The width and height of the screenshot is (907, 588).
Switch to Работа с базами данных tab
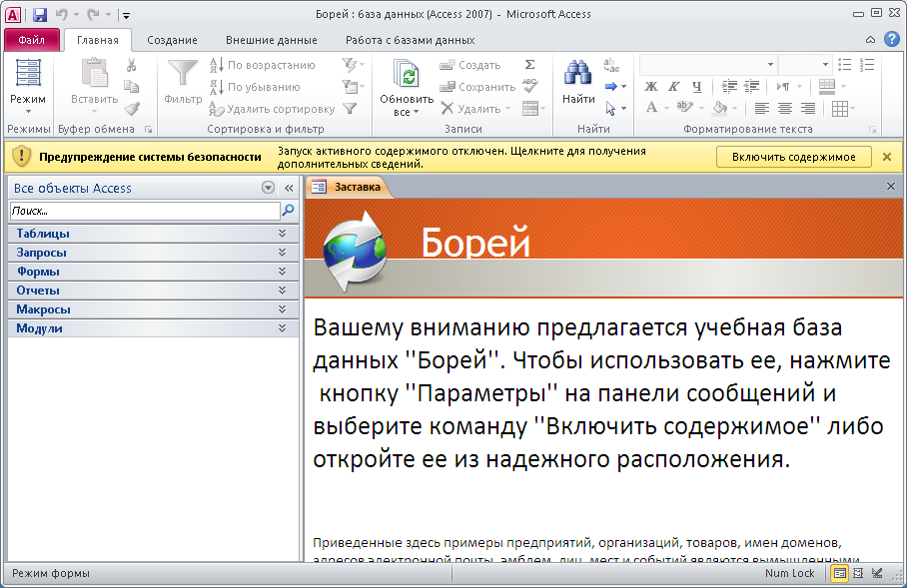click(411, 40)
